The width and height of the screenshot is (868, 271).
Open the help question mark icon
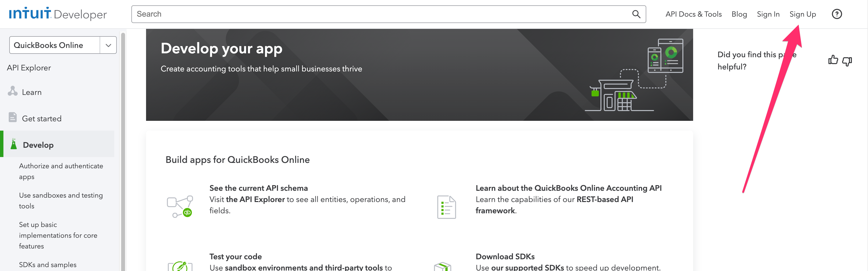click(x=837, y=14)
